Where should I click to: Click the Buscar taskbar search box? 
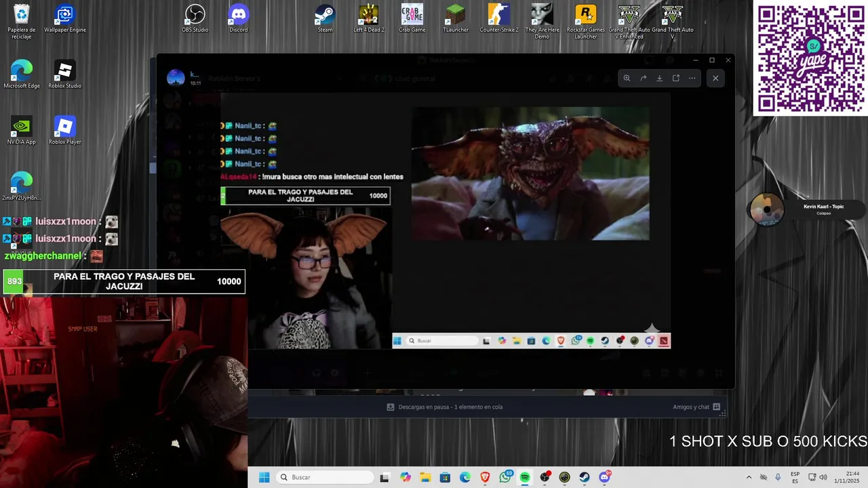point(325,477)
